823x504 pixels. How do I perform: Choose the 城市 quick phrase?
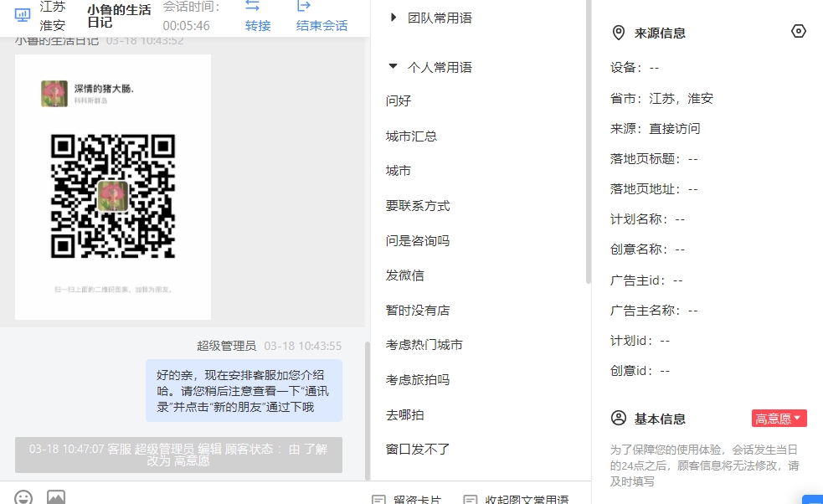[399, 171]
